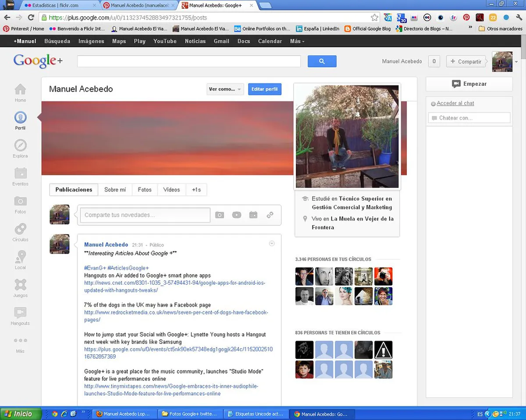Screen dimensions: 526x420
Task: Click the camera icon to add photo
Action: (219, 215)
